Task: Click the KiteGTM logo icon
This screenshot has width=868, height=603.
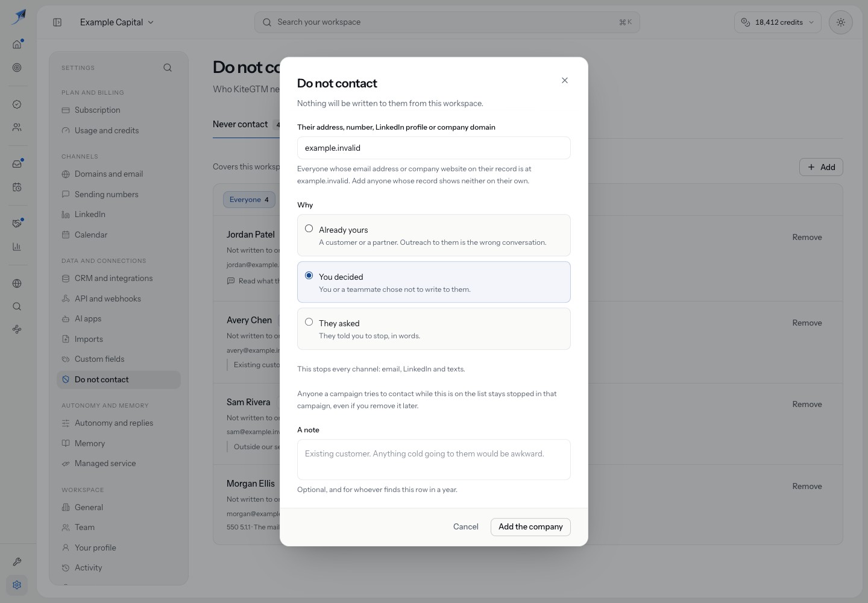Action: click(18, 16)
